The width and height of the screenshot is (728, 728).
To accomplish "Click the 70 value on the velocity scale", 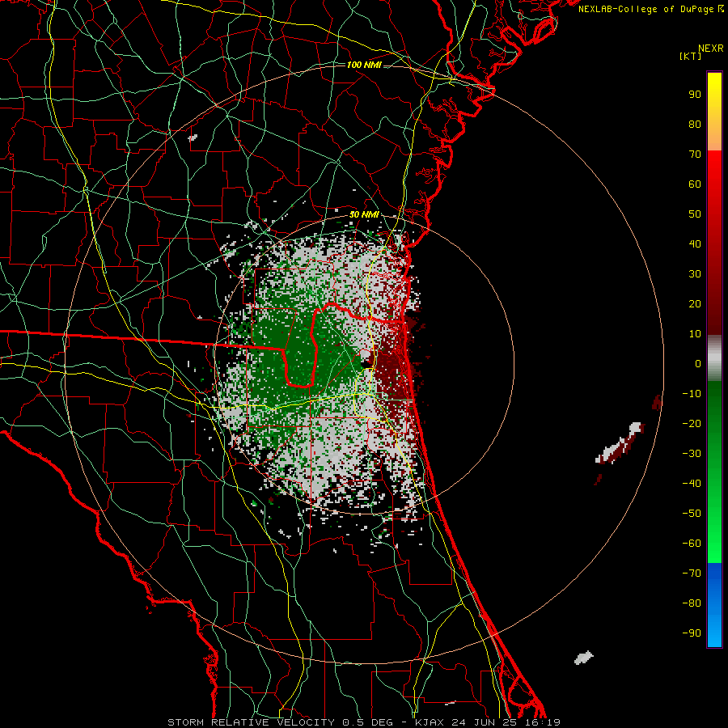I will click(695, 154).
